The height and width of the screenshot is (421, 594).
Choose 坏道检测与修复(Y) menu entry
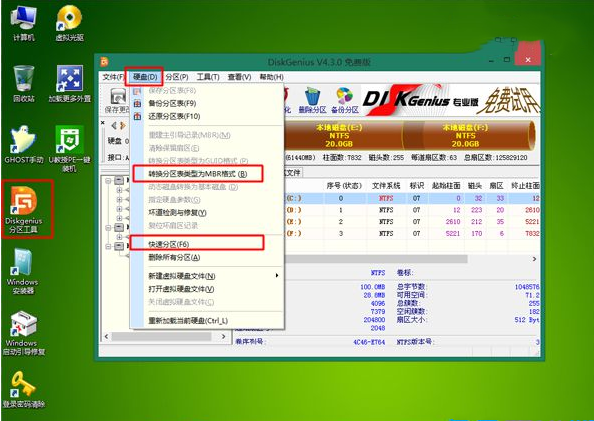207,213
